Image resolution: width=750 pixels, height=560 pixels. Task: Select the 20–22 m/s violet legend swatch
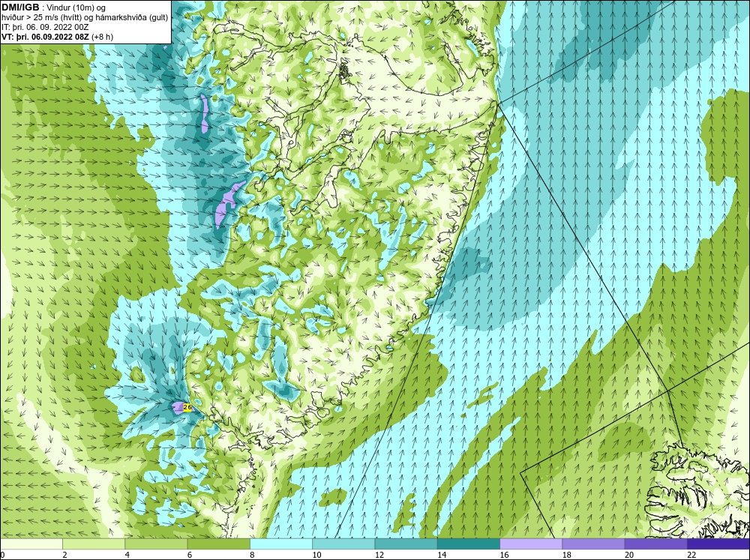click(x=655, y=544)
